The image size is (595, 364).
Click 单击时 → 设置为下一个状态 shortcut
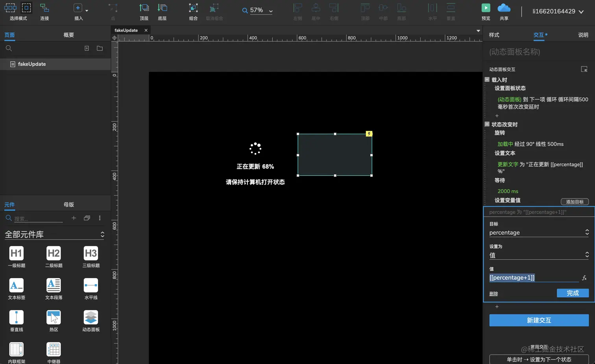539,359
